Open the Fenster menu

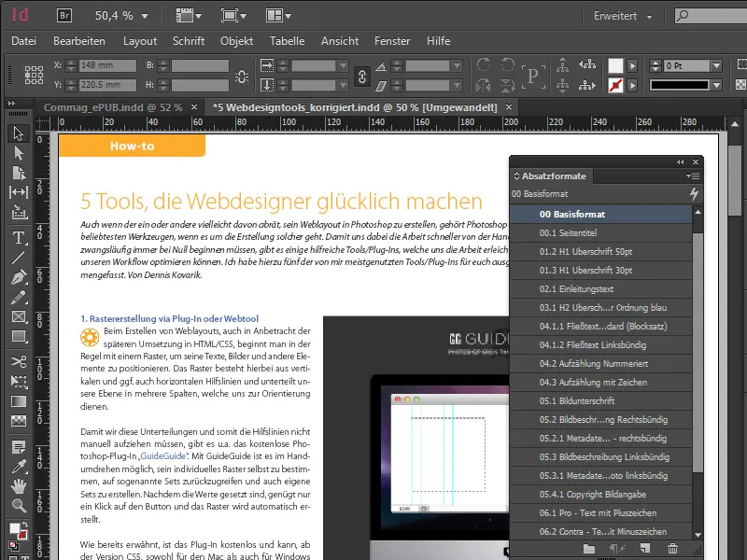[392, 41]
